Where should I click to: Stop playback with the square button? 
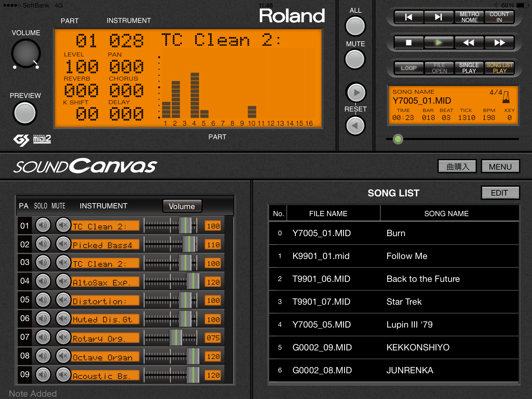[409, 43]
